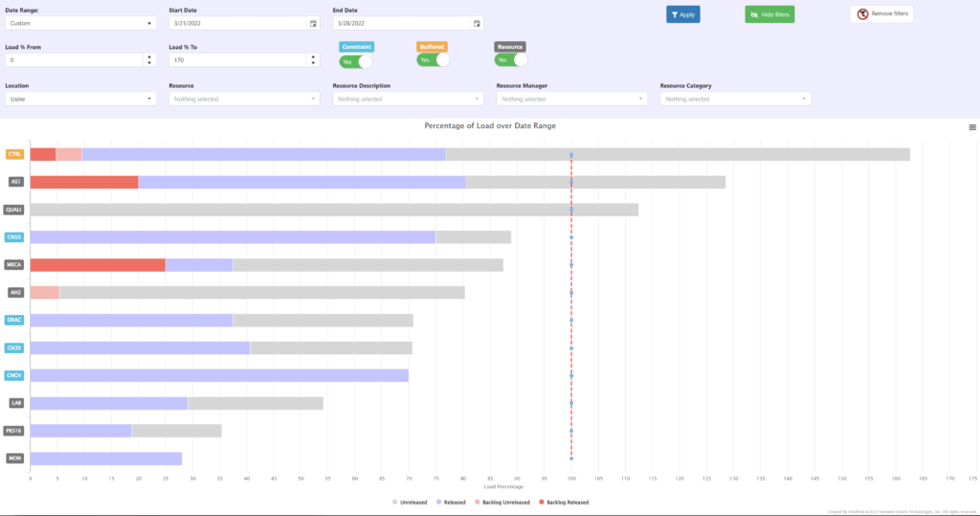Toggle the Released series in the legend
The image size is (980, 516).
point(452,502)
